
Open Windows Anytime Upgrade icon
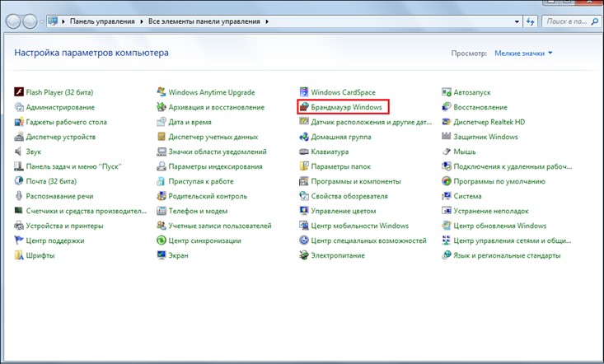coord(162,92)
